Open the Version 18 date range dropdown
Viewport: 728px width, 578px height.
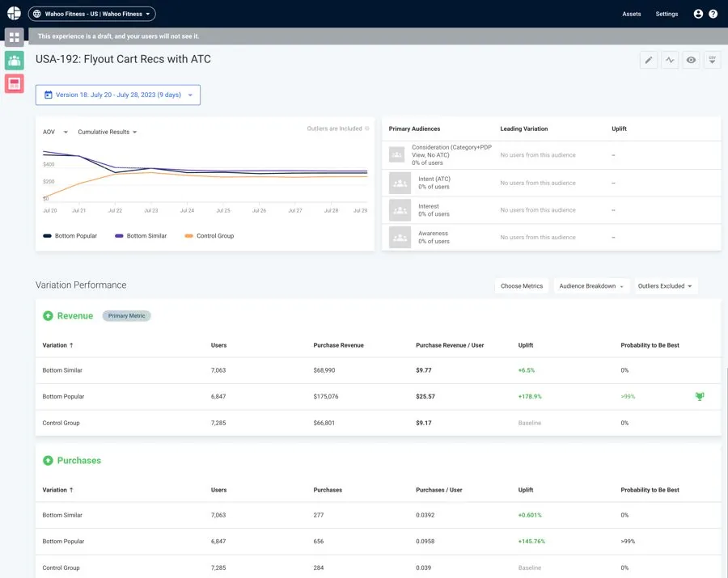click(x=118, y=95)
